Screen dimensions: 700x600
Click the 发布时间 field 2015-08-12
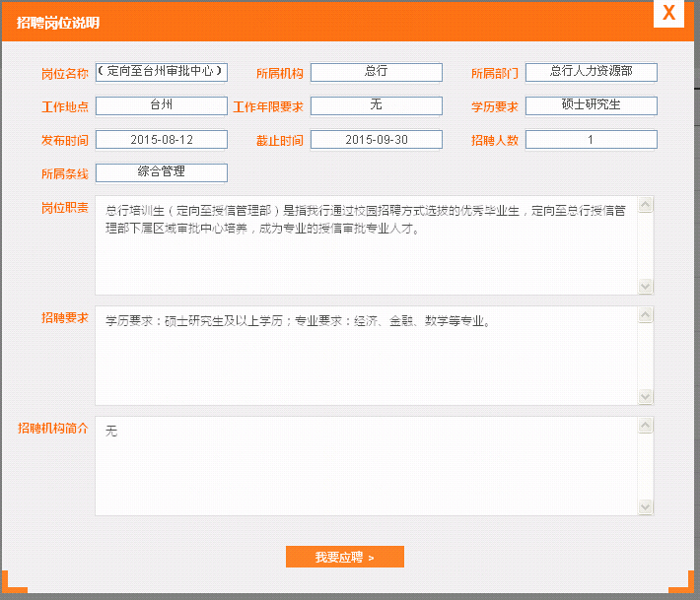[162, 140]
